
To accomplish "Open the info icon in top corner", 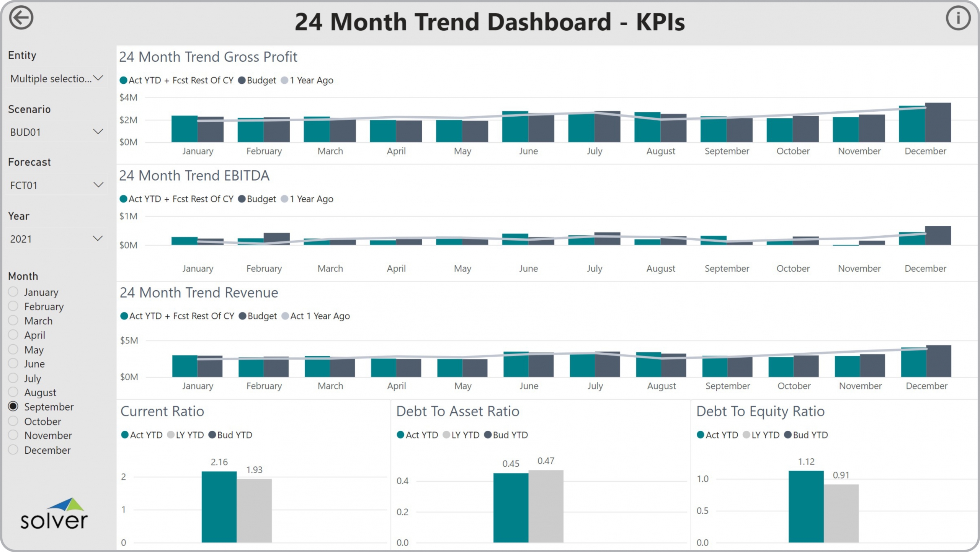I will pyautogui.click(x=958, y=18).
